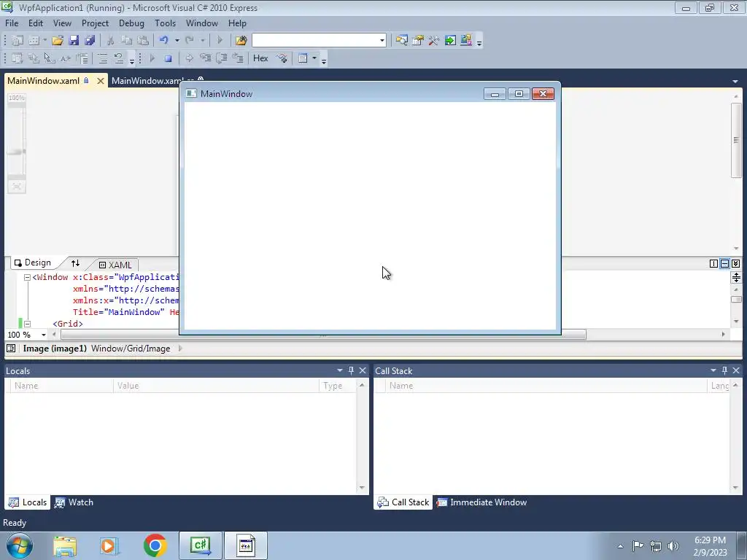This screenshot has width=747, height=560.
Task: Click the document outline icon beside Image (image1)
Action: pos(11,349)
